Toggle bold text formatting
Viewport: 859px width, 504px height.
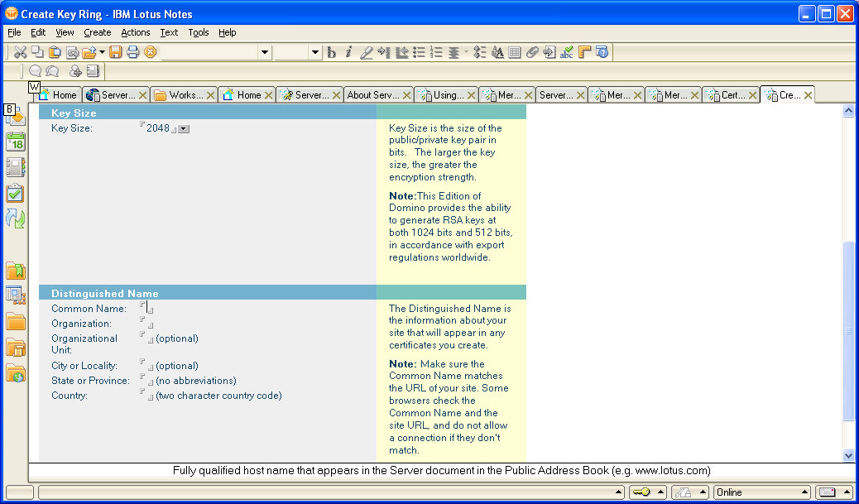[x=331, y=52]
